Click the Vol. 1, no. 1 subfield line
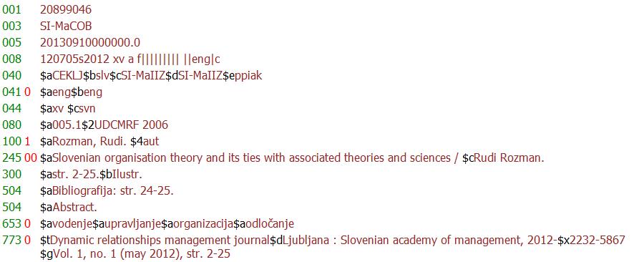This screenshot has height=262, width=644. [x=135, y=254]
